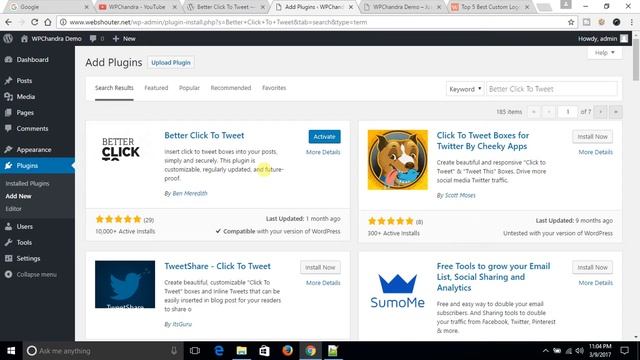The width and height of the screenshot is (640, 360).
Task: Switch to Favorites plugins tab
Action: 274,88
